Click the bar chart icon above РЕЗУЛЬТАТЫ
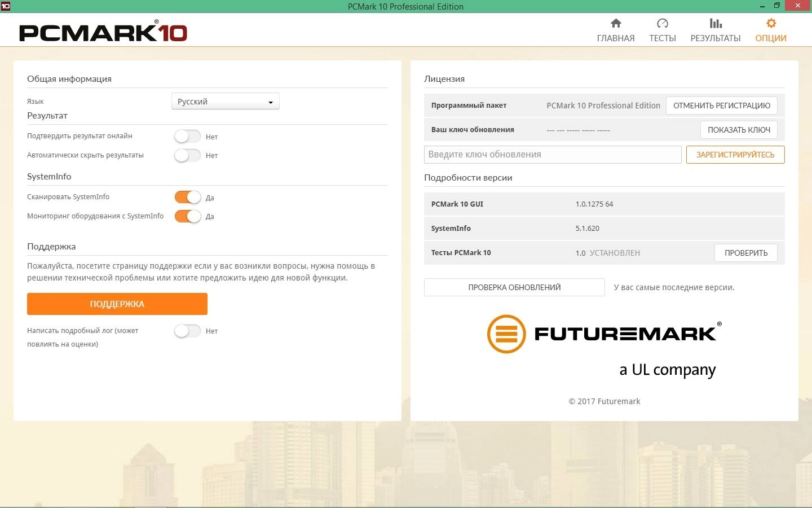Image resolution: width=812 pixels, height=508 pixels. coord(716,23)
